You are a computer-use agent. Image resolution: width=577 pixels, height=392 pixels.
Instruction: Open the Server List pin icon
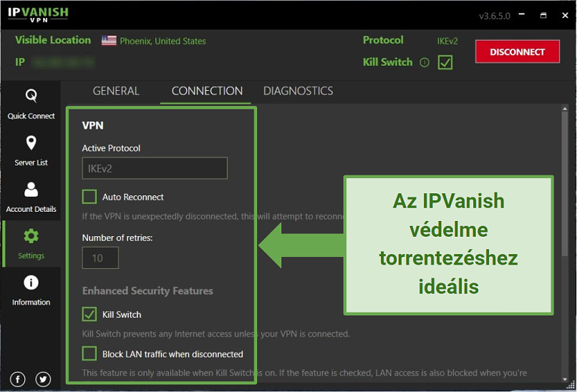[x=31, y=142]
